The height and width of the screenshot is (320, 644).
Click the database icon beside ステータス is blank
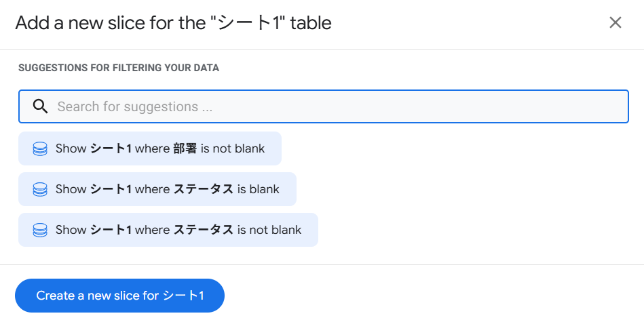(x=40, y=189)
